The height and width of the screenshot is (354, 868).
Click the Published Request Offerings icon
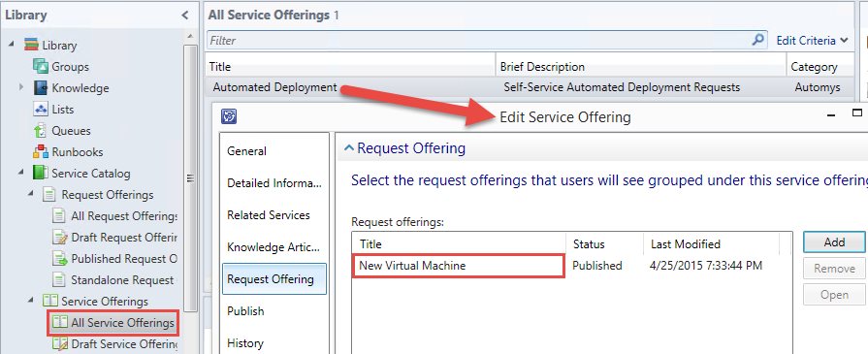coord(60,259)
